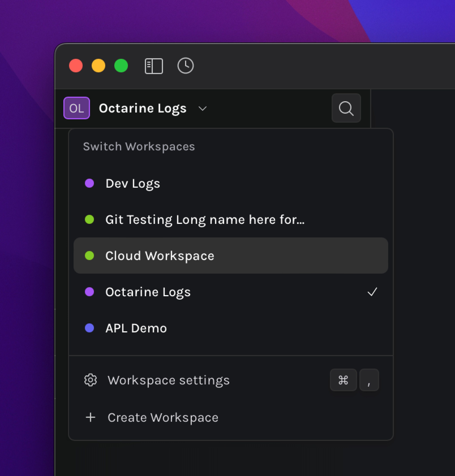Click the command key shortcut badge
This screenshot has width=455, height=476.
(x=343, y=380)
